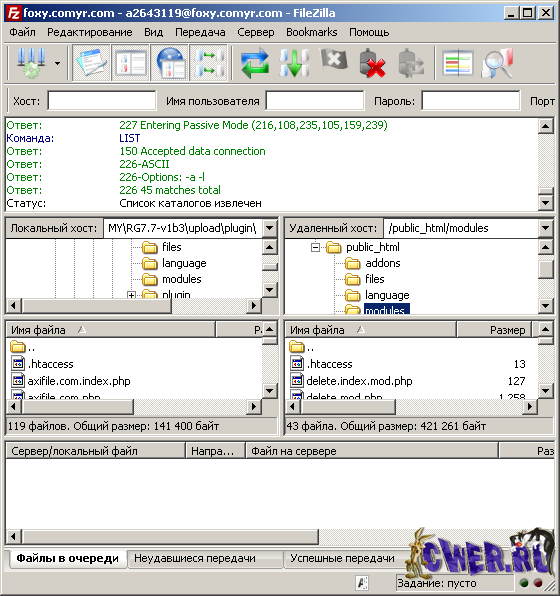This screenshot has width=560, height=596.
Task: Open directory listing filters
Action: pyautogui.click(x=458, y=63)
